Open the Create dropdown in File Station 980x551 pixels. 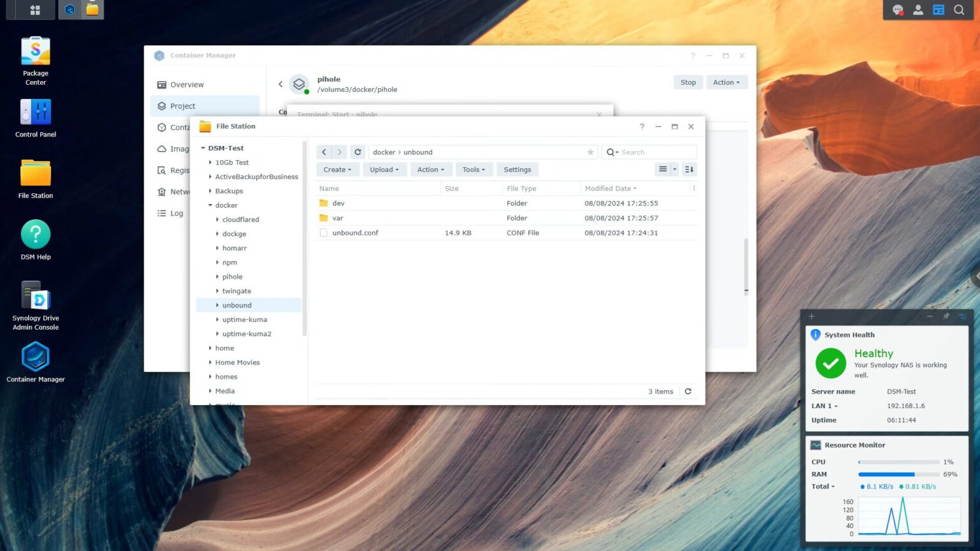[337, 169]
